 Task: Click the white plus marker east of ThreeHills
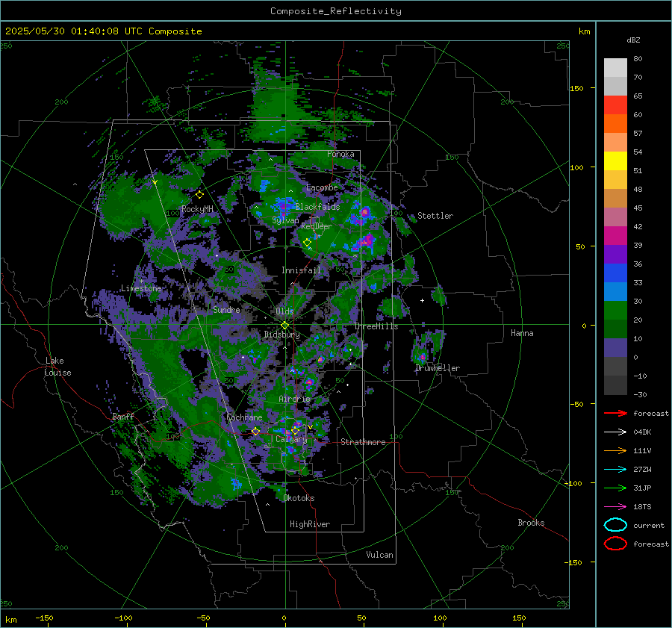[x=422, y=300]
